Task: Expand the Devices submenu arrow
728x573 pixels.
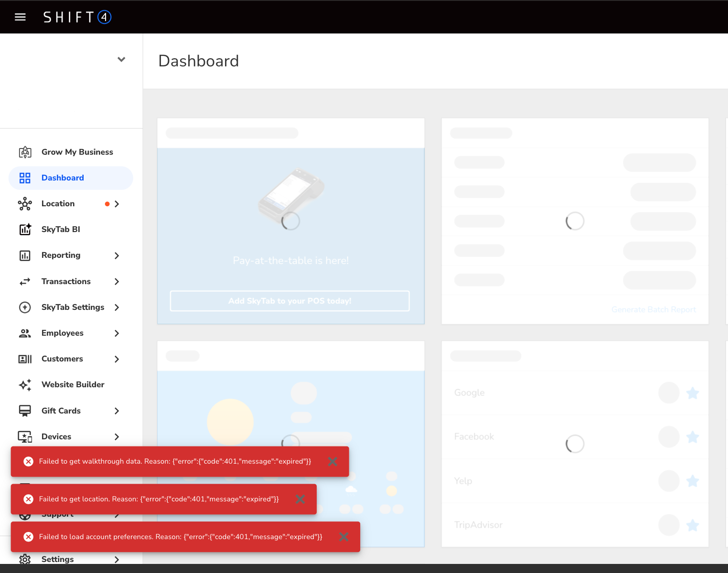Action: click(x=117, y=437)
